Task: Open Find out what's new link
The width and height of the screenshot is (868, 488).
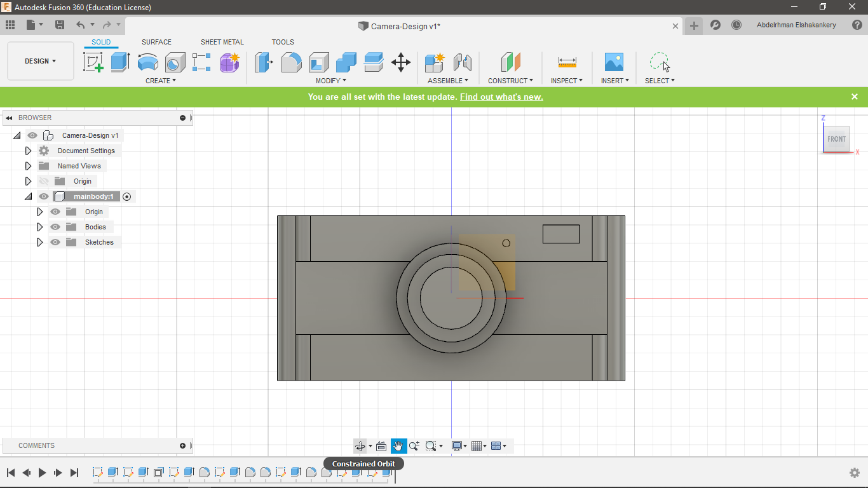Action: coord(501,97)
